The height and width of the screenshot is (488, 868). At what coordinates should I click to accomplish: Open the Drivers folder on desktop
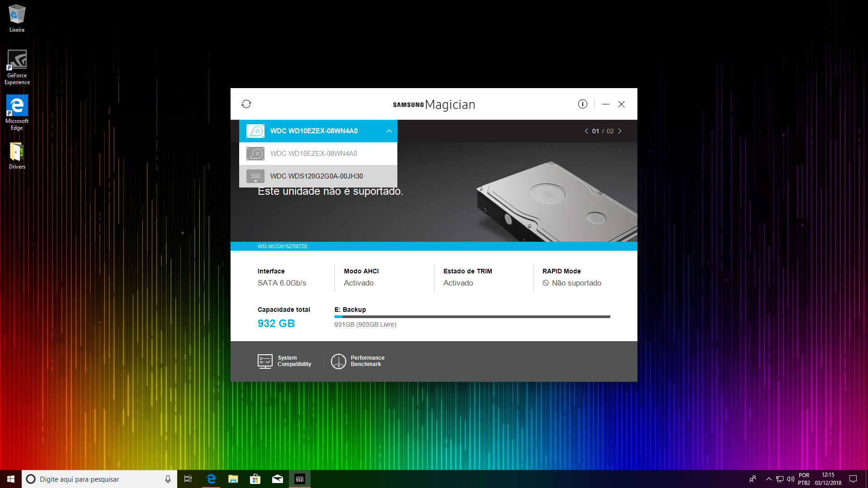(x=17, y=155)
